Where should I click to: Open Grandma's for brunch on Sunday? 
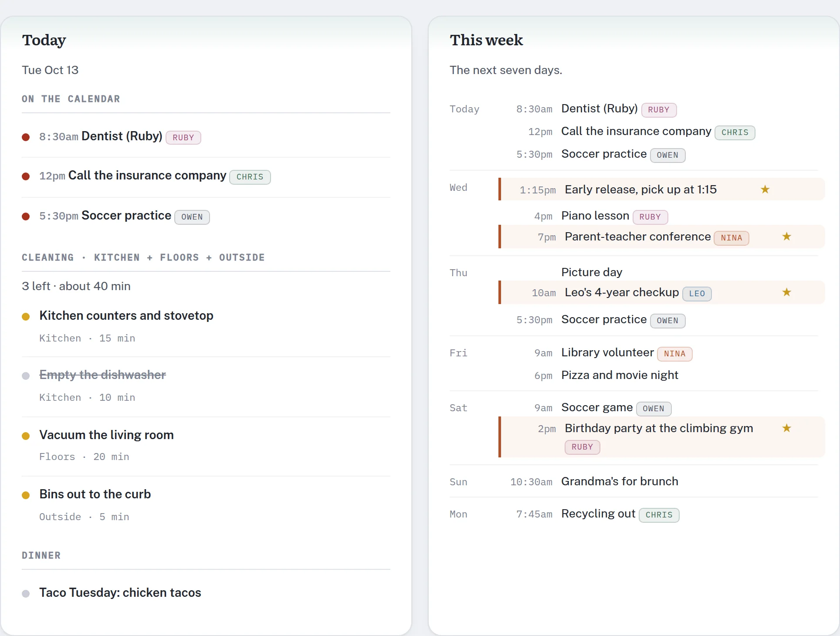tap(620, 481)
